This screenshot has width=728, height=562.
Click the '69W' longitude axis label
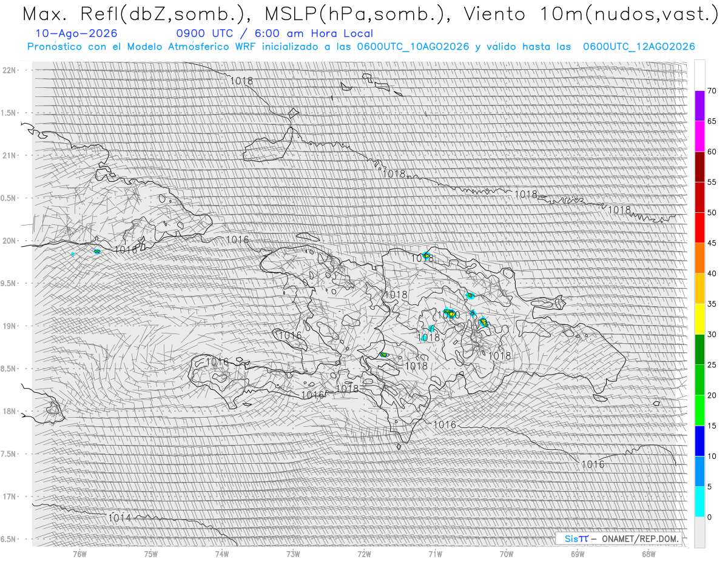(578, 555)
